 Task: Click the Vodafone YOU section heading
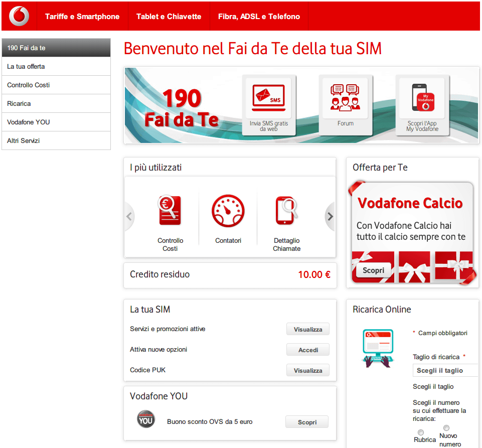(158, 396)
